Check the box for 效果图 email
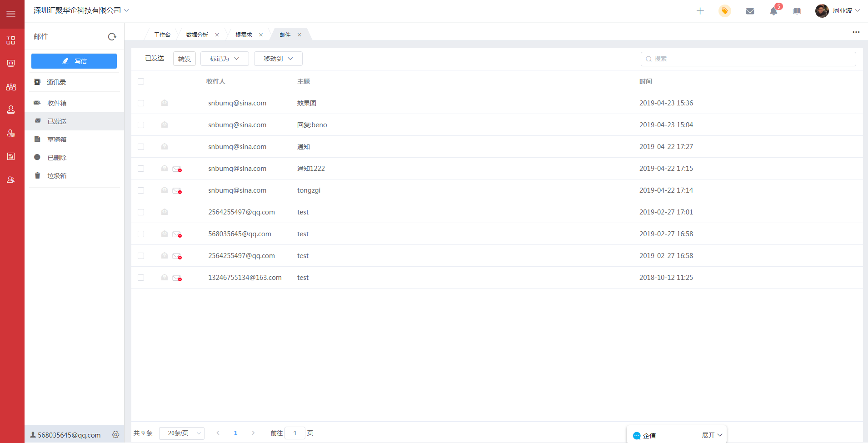The width and height of the screenshot is (868, 443). coord(141,103)
